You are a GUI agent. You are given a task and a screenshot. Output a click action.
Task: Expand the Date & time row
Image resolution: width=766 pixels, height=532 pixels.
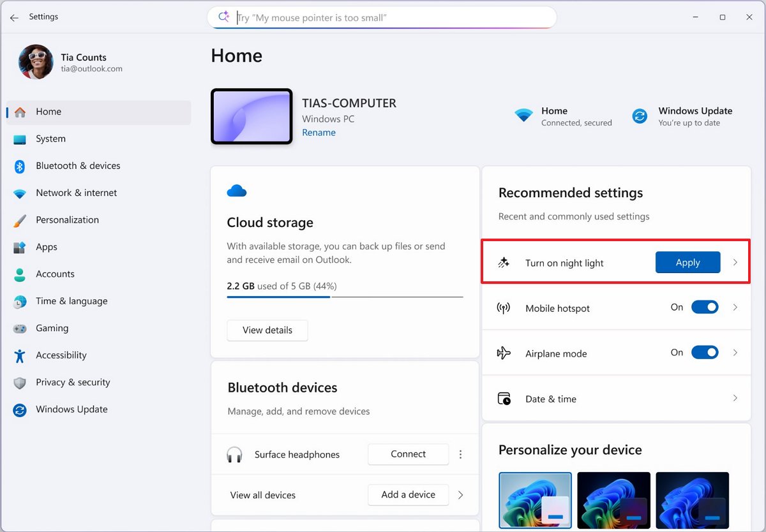[735, 398]
